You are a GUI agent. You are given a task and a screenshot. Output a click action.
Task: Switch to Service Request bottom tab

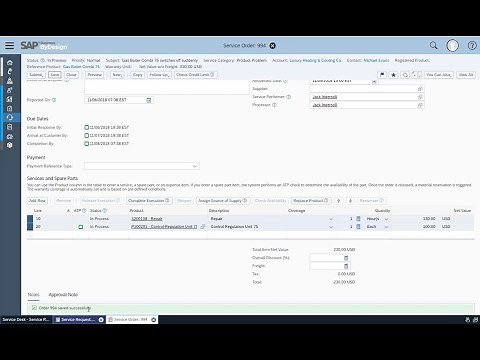pyautogui.click(x=78, y=319)
